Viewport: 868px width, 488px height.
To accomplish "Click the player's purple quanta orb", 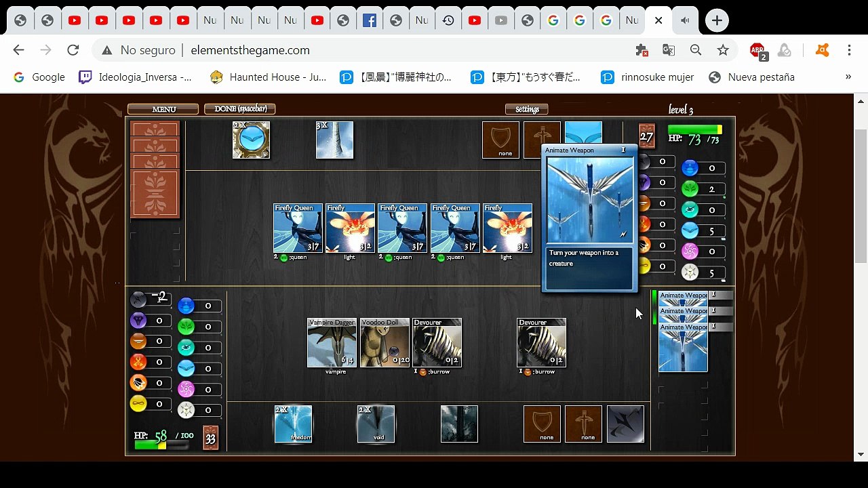I will point(138,320).
